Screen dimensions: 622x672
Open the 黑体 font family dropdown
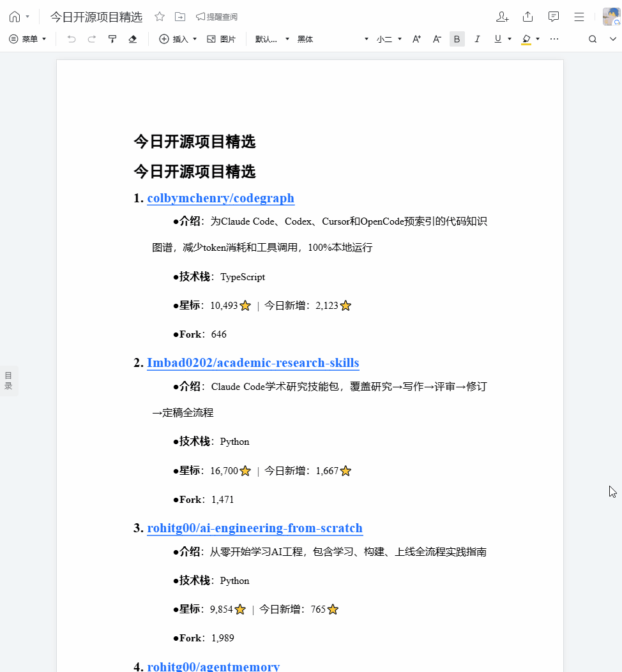coord(333,39)
